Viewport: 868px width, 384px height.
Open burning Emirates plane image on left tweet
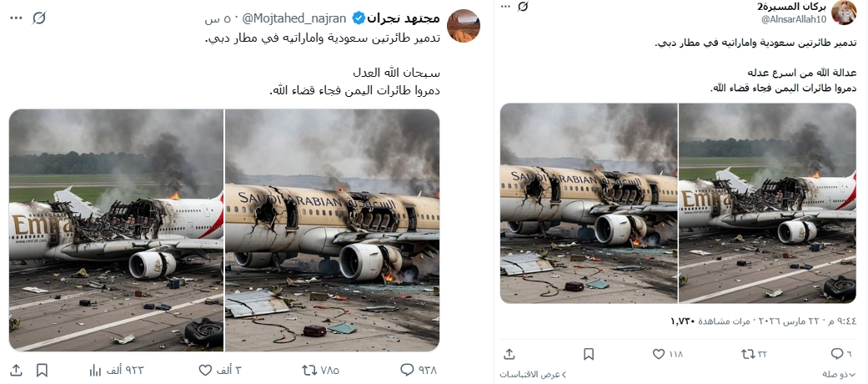coord(116,230)
